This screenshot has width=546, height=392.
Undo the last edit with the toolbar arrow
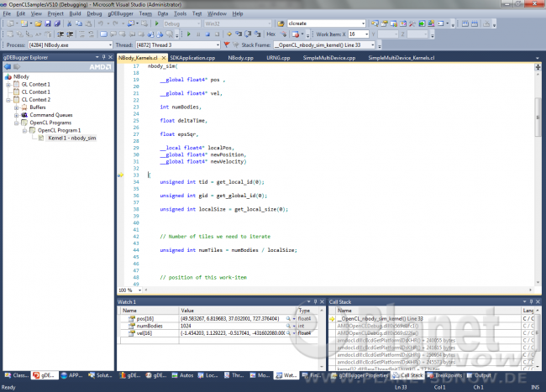pyautogui.click(x=100, y=24)
